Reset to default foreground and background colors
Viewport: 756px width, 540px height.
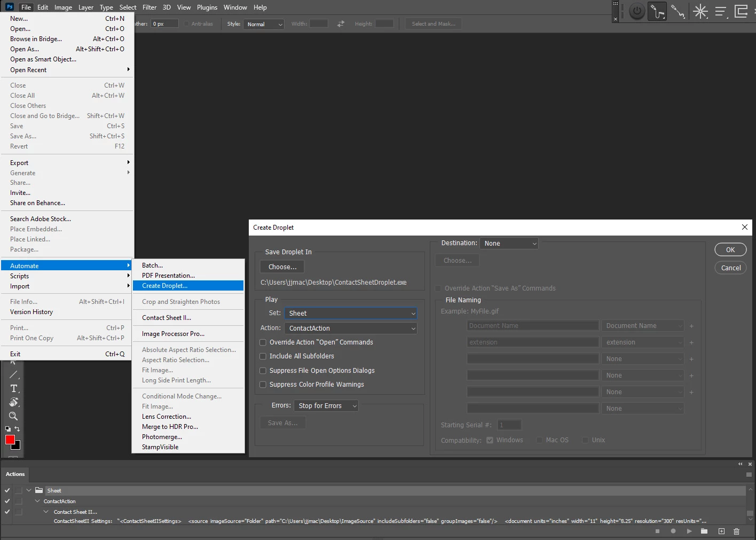(8, 429)
